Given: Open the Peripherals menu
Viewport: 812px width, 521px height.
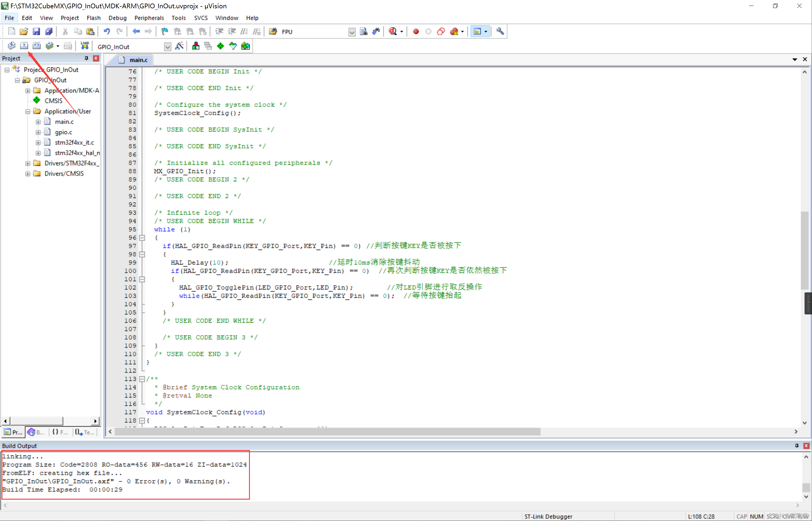Looking at the screenshot, I should tap(149, 18).
